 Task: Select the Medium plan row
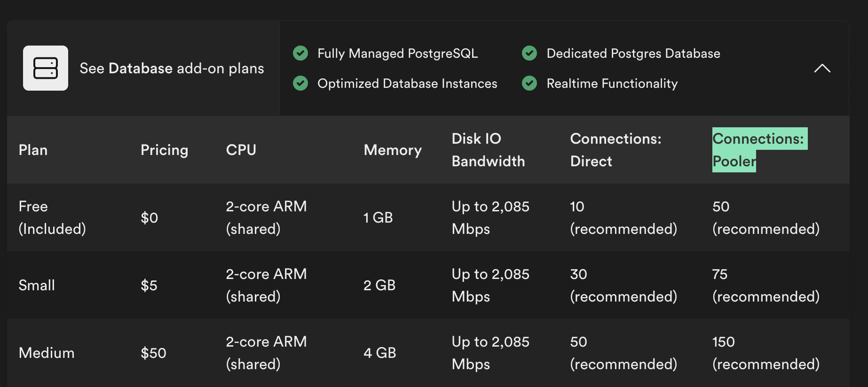tap(47, 353)
